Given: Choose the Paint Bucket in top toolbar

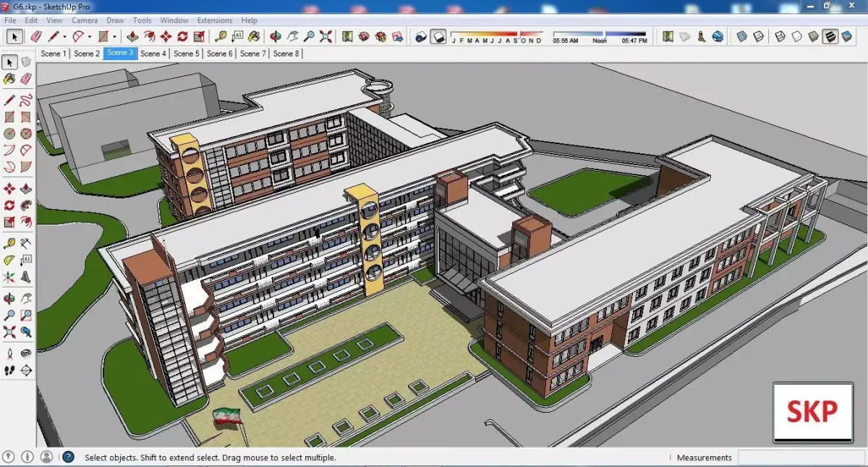Looking at the screenshot, I should pos(254,36).
